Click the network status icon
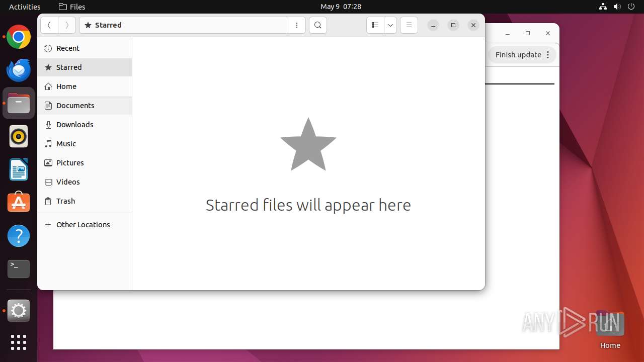 [x=603, y=7]
